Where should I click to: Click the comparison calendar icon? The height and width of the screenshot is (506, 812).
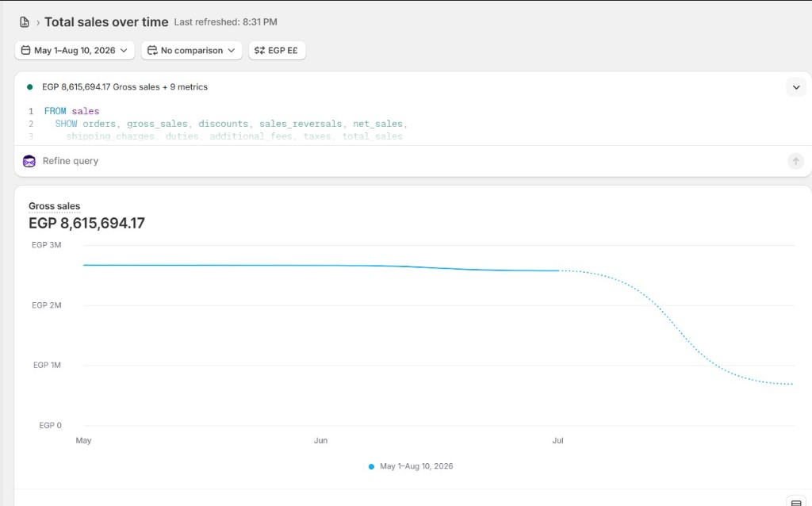[x=152, y=50]
